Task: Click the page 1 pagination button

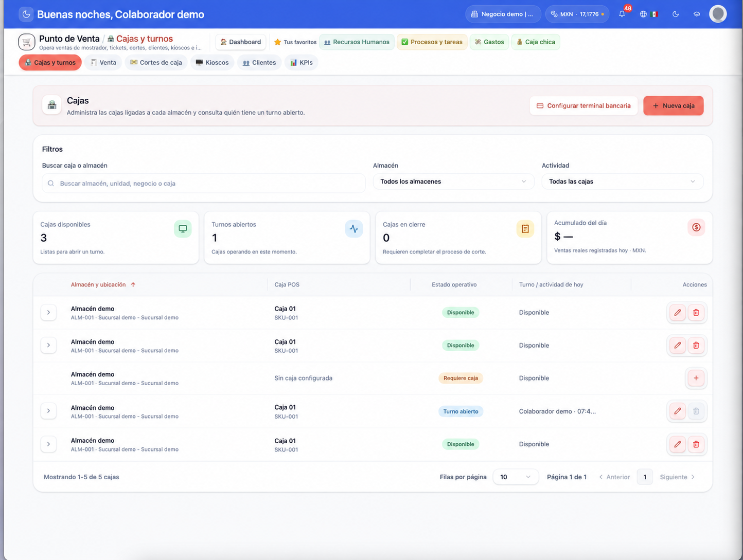Action: 645,477
